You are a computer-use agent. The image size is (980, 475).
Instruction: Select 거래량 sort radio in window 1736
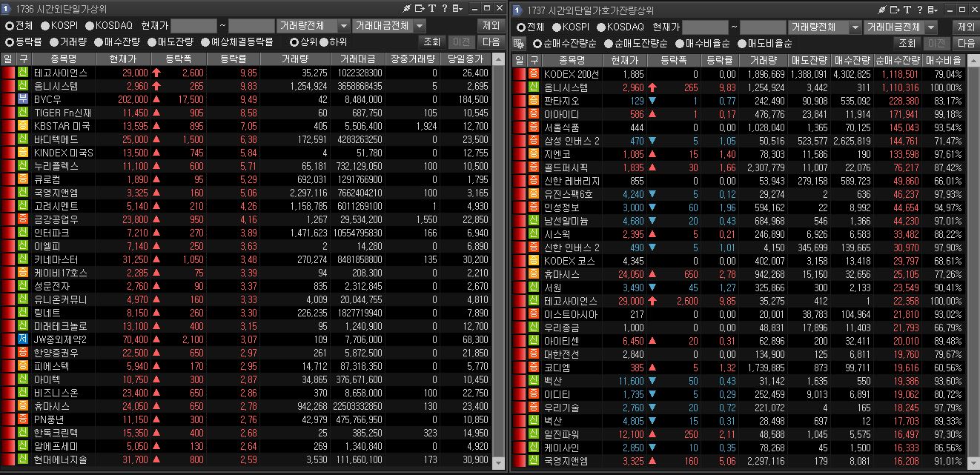pos(54,42)
